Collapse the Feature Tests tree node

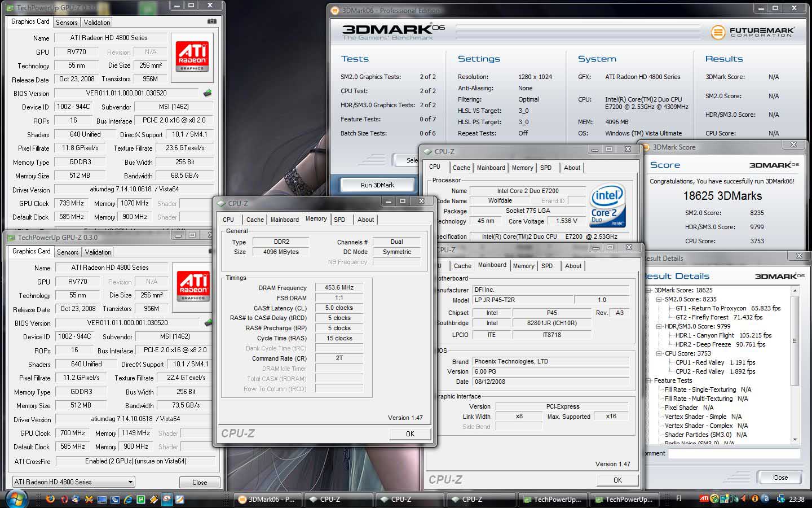click(648, 380)
